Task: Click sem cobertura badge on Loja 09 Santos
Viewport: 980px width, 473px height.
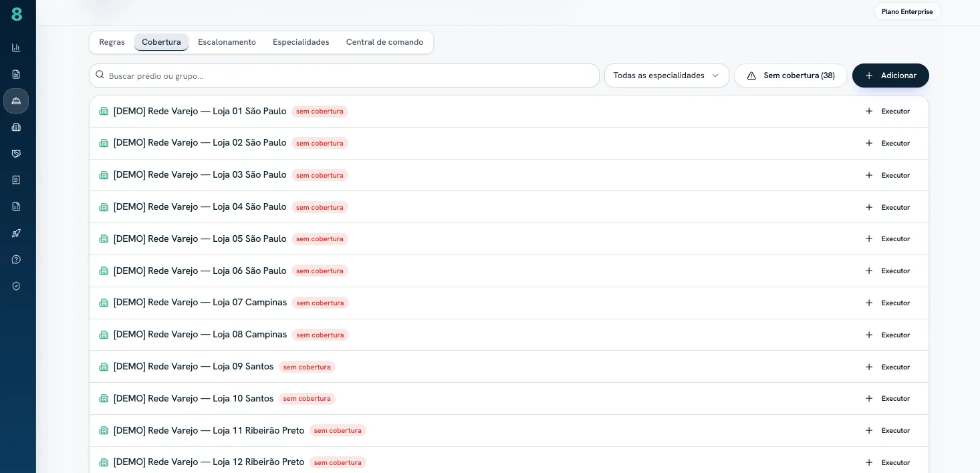Action: coord(307,367)
